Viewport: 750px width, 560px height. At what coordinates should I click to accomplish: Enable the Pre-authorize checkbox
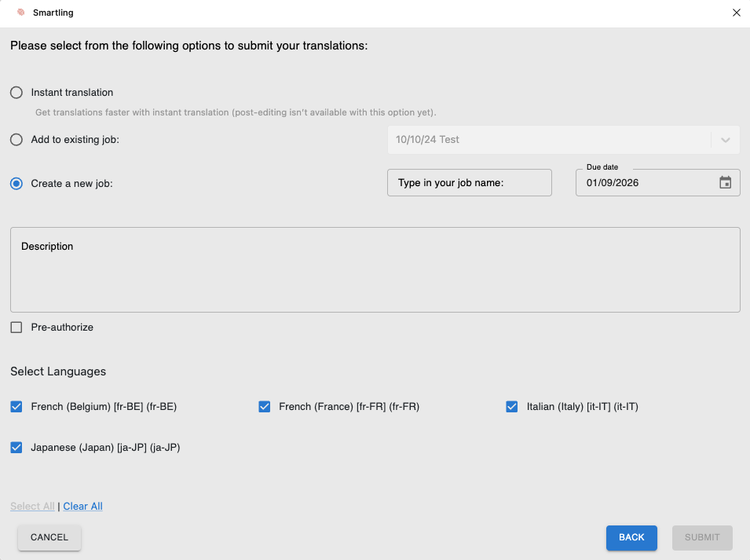16,328
